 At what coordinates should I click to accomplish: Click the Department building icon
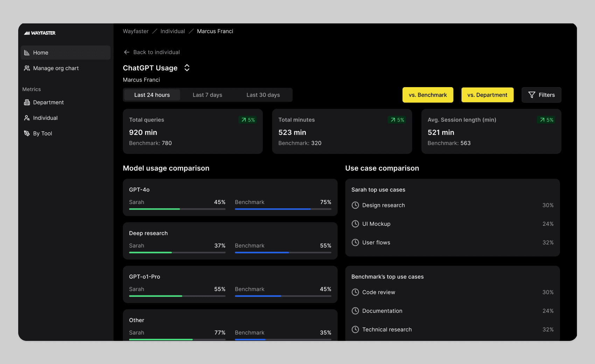pyautogui.click(x=27, y=102)
